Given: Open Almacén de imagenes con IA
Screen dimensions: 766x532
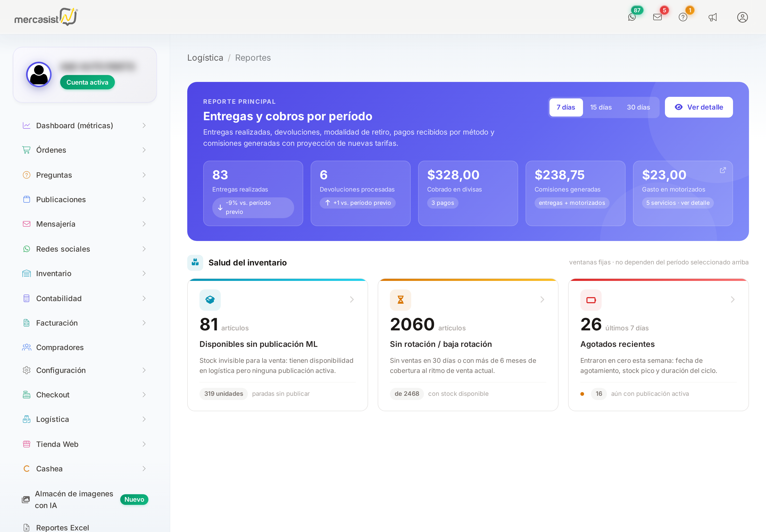Looking at the screenshot, I should click(x=85, y=499).
